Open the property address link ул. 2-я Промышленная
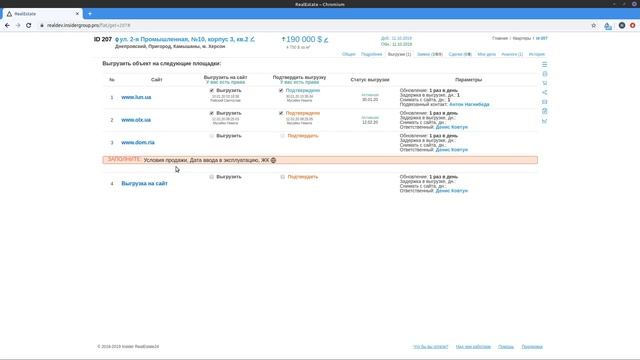 [184, 39]
